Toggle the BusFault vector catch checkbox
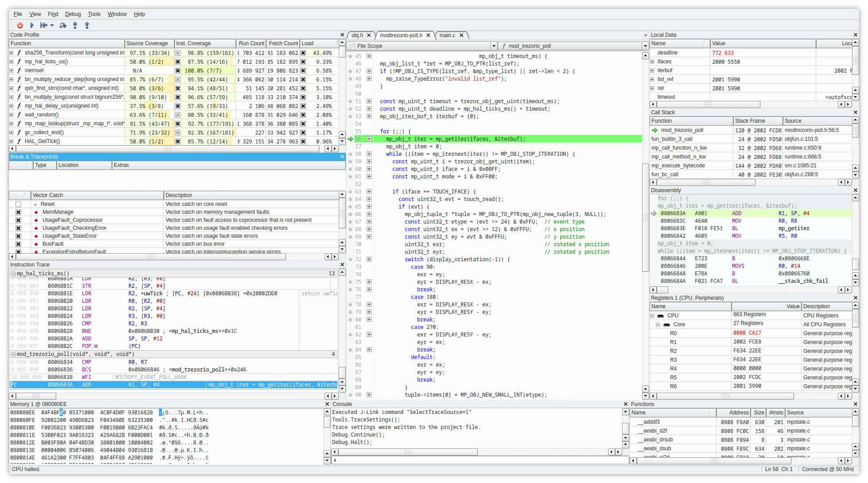868x483 pixels. pos(18,244)
